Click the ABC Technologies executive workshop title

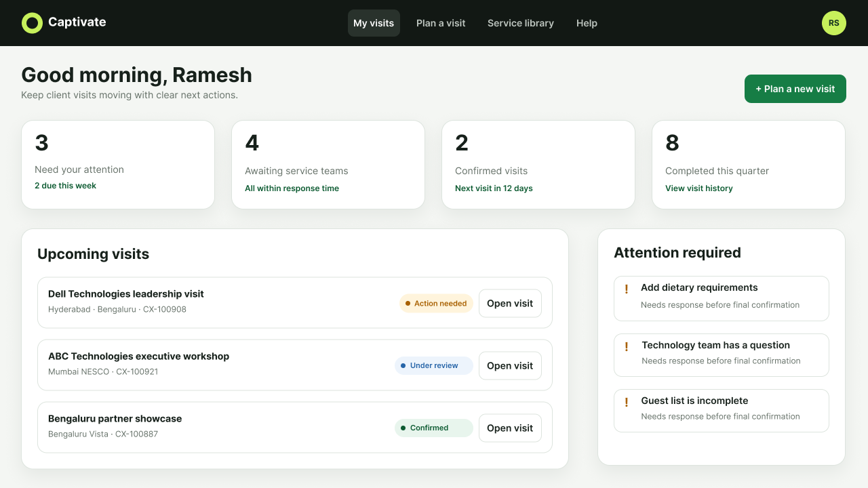139,357
